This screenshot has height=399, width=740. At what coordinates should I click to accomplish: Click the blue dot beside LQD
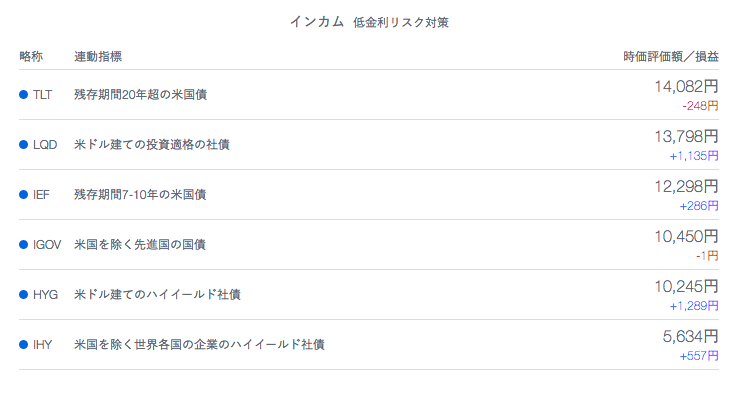[24, 144]
